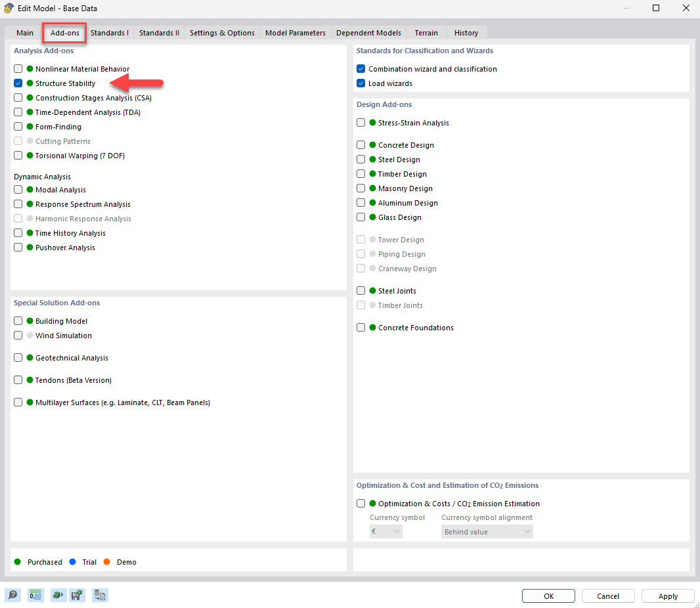Switch to the Main tab
Screen dimensions: 700x608
click(24, 33)
